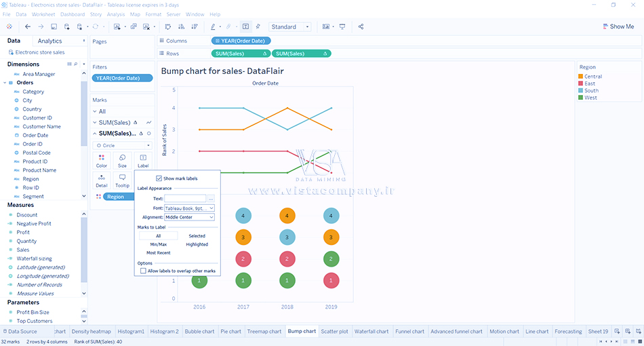Open the Tooltip mark card
This screenshot has width=644, height=346.
[122, 180]
